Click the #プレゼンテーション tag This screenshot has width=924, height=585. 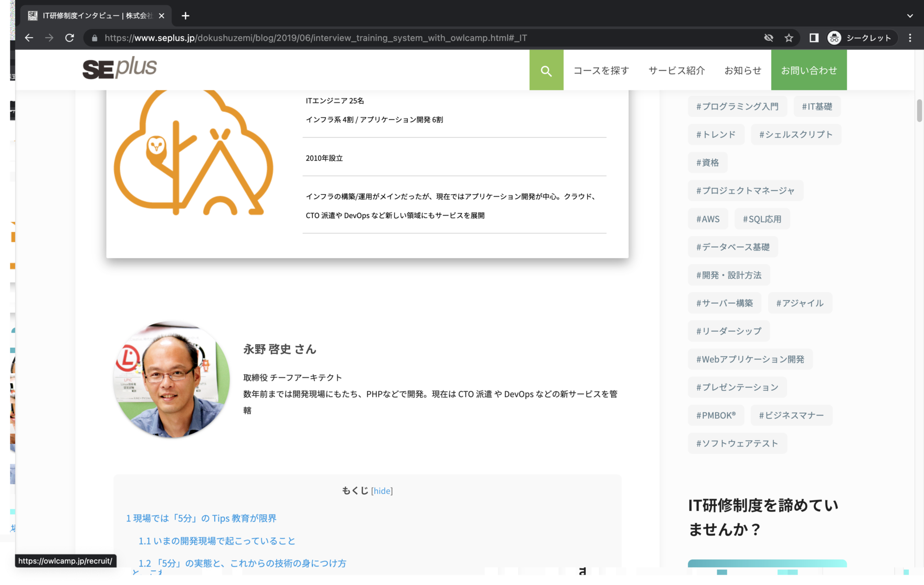737,387
